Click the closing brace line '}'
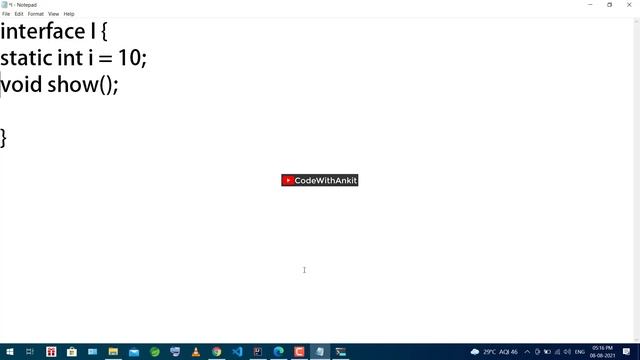The width and height of the screenshot is (640, 360). click(x=3, y=138)
